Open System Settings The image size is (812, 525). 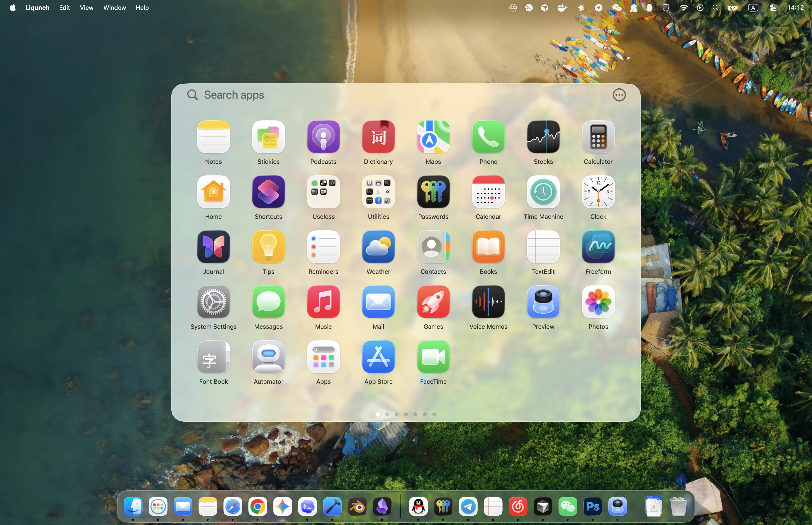(x=213, y=302)
